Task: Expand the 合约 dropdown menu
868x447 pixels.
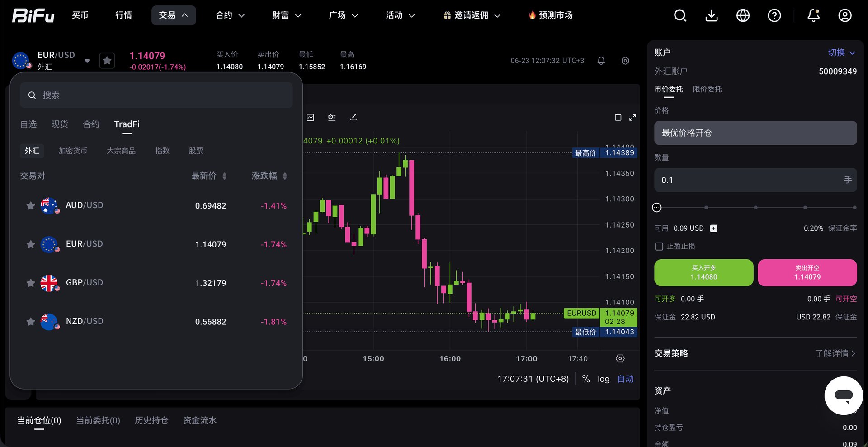Action: (x=230, y=15)
